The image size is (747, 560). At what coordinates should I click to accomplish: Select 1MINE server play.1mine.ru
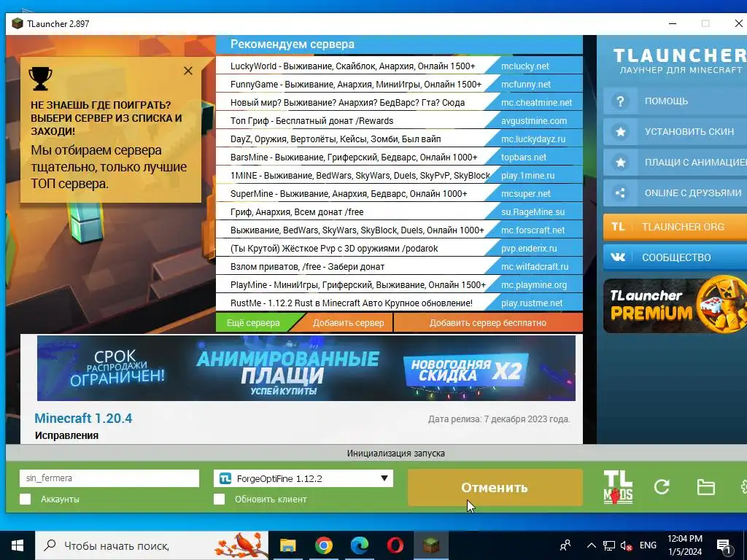coord(399,176)
